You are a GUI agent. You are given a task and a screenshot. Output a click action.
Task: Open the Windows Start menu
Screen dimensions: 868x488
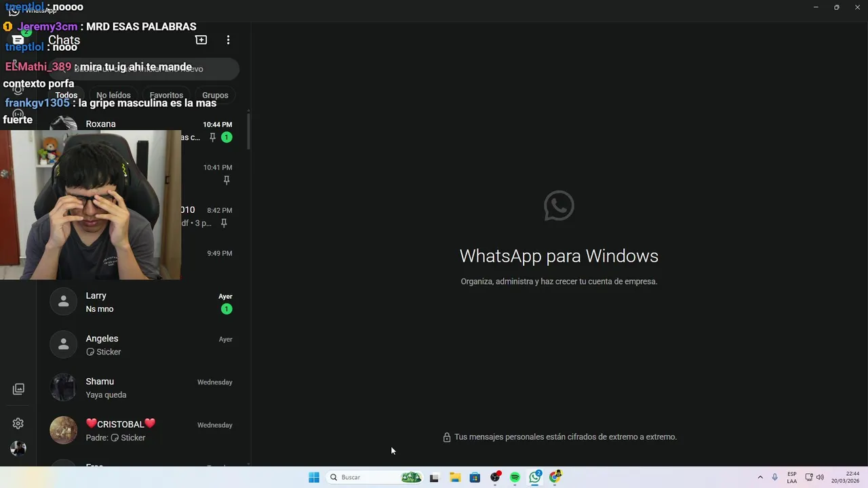313,477
